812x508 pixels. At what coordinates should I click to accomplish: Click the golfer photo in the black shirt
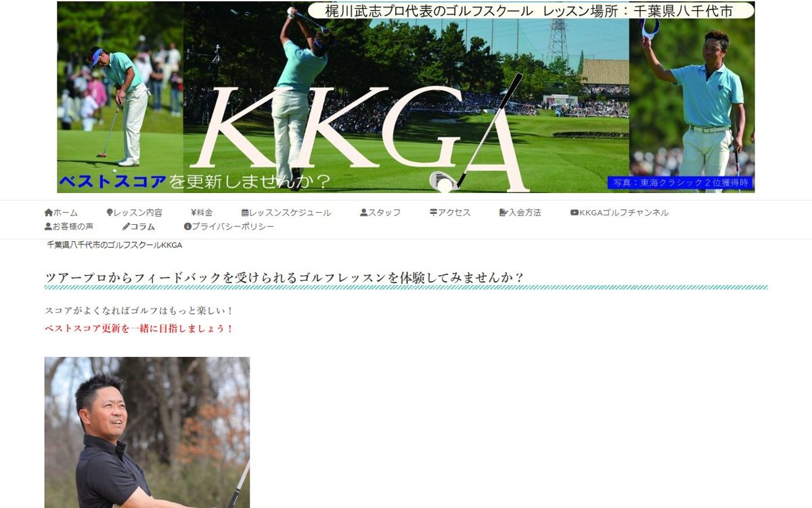coord(147,432)
